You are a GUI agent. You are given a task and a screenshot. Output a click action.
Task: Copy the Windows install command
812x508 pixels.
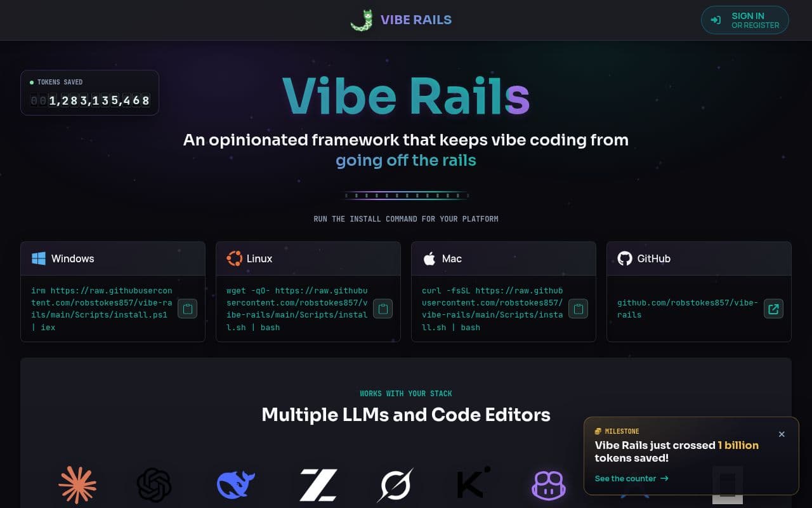[x=187, y=309]
